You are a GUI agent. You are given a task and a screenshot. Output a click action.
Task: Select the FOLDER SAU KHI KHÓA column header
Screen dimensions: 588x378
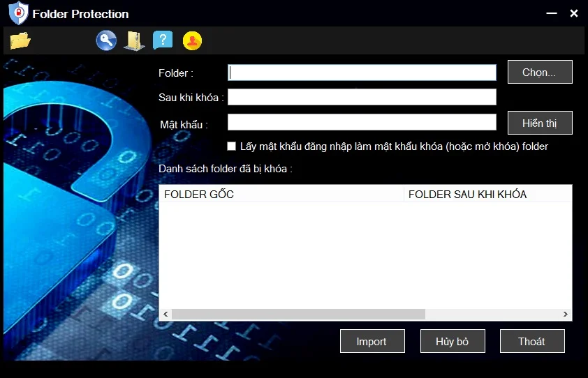click(x=487, y=194)
